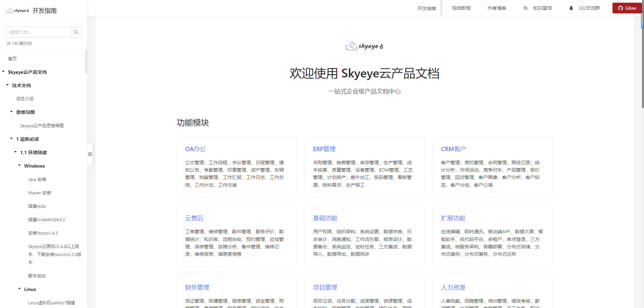Image resolution: width=644 pixels, height=308 pixels.
Task: Open the 财务管理 module link
Action: point(197,288)
